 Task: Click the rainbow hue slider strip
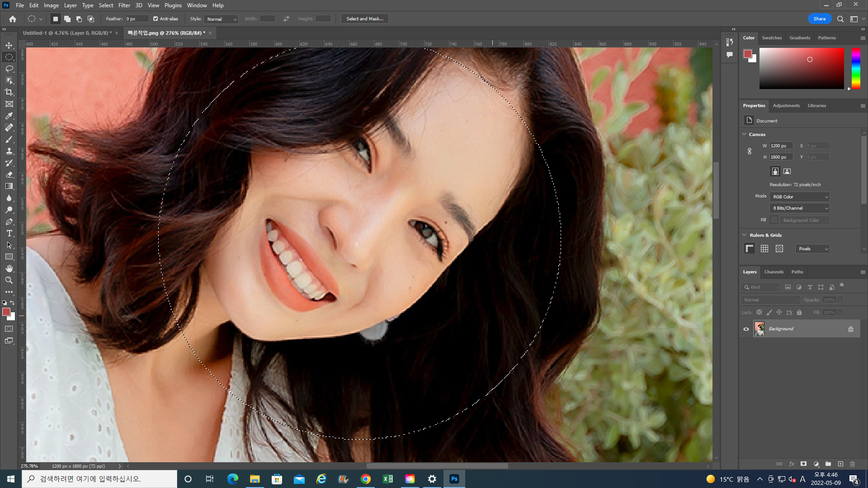tap(856, 68)
